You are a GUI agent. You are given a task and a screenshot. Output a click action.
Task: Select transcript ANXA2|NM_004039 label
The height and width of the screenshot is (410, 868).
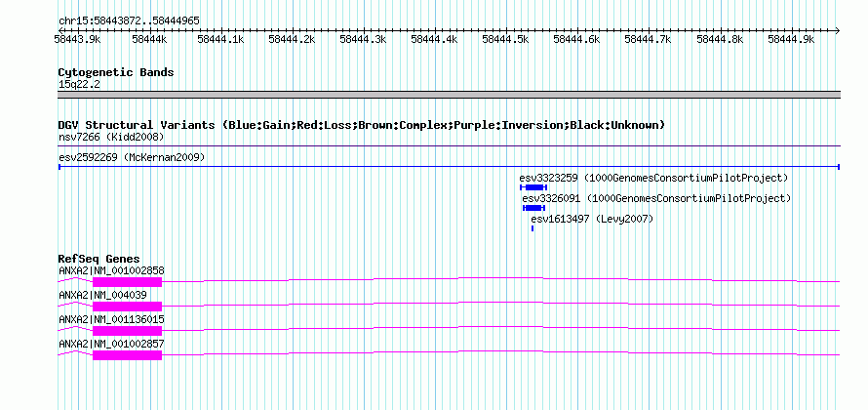103,296
